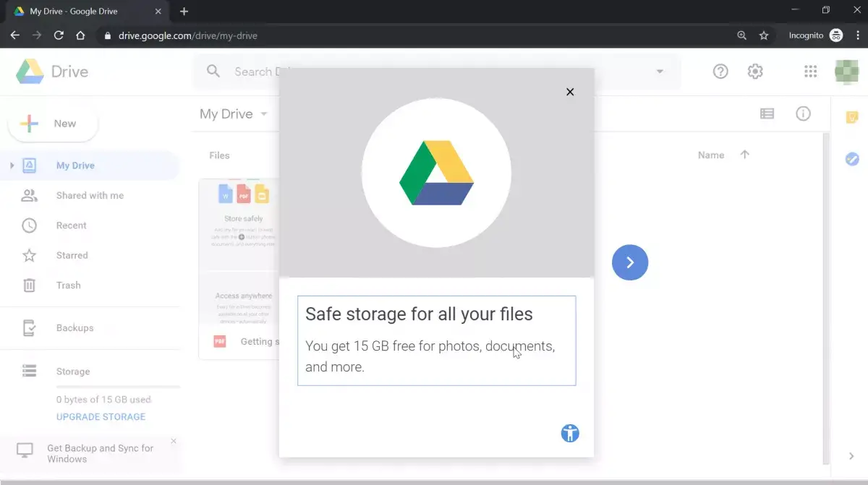Bookmark this page with the star
The width and height of the screenshot is (868, 485).
tap(763, 35)
